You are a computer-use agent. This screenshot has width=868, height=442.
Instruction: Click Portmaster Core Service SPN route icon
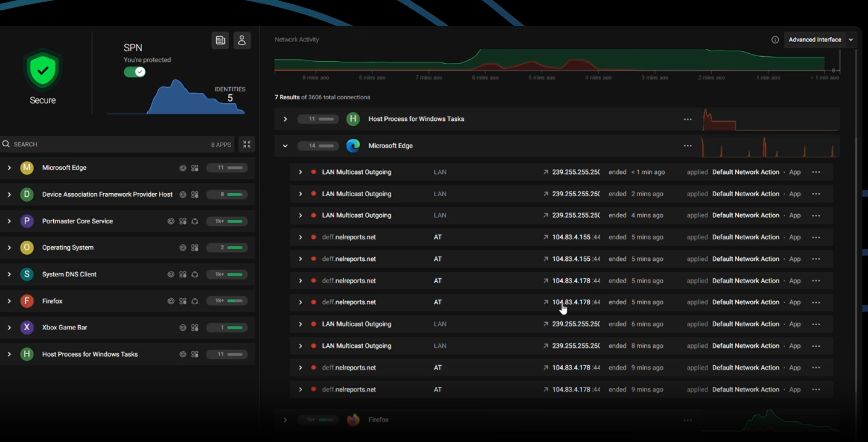[195, 221]
